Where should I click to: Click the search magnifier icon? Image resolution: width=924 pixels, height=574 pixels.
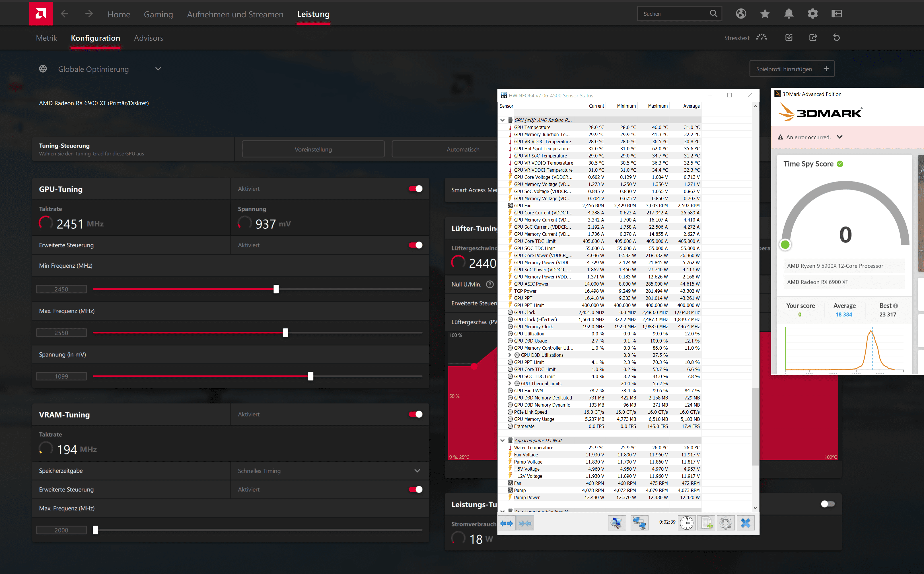pos(713,14)
